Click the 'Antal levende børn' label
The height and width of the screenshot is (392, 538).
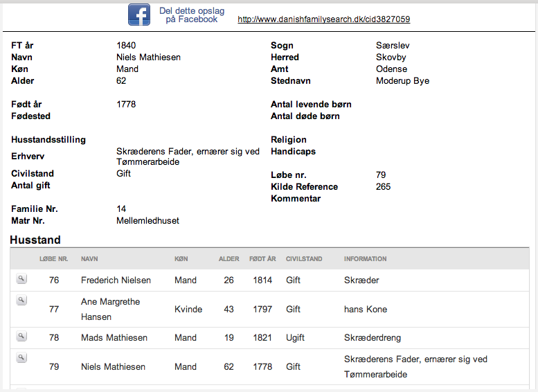[311, 104]
